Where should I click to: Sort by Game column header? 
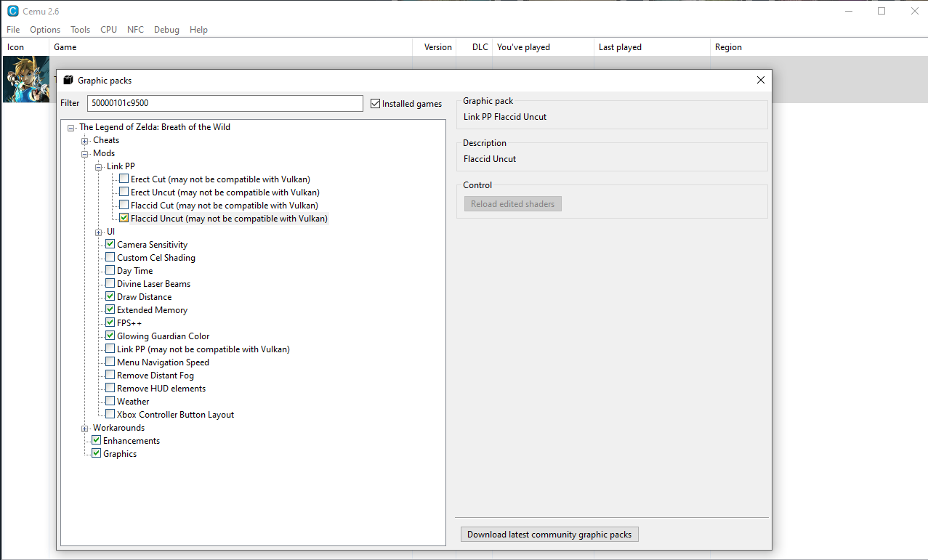click(x=230, y=47)
